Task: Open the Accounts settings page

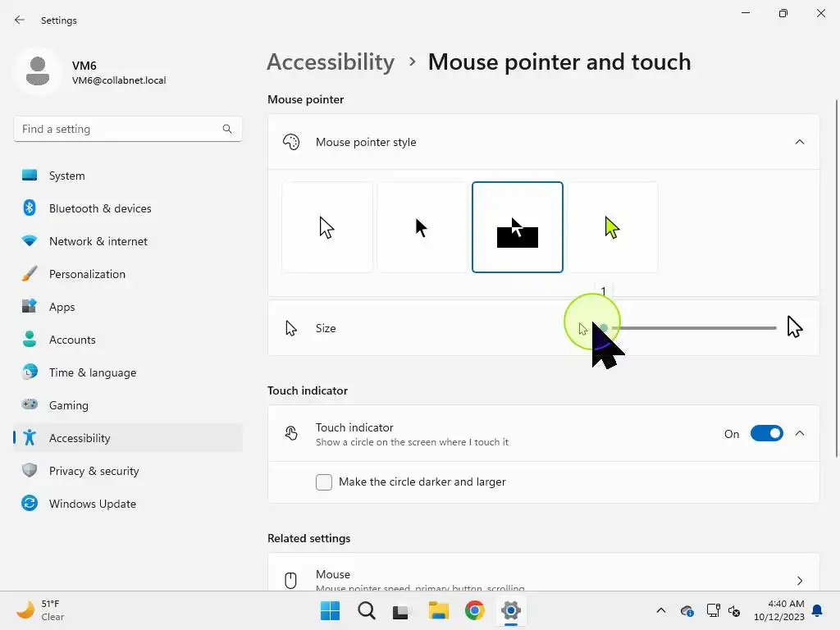Action: click(128, 340)
